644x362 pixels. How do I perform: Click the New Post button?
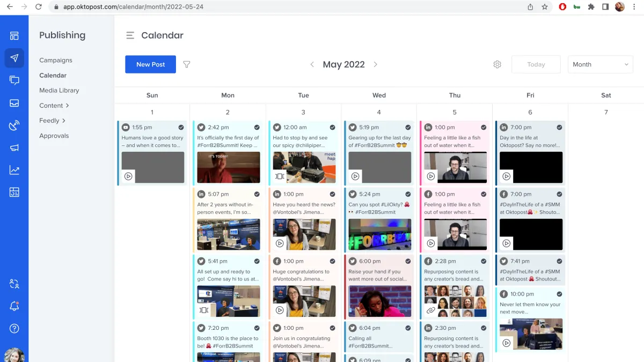coord(150,64)
